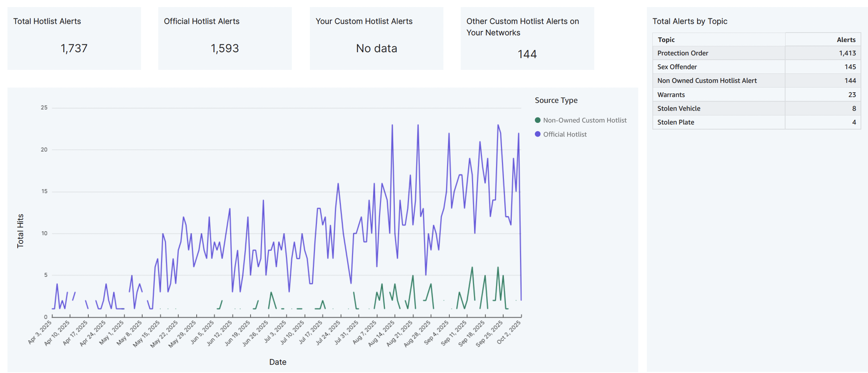Select the Warrants row showing 23 alerts
The height and width of the screenshot is (373, 868).
[719, 95]
